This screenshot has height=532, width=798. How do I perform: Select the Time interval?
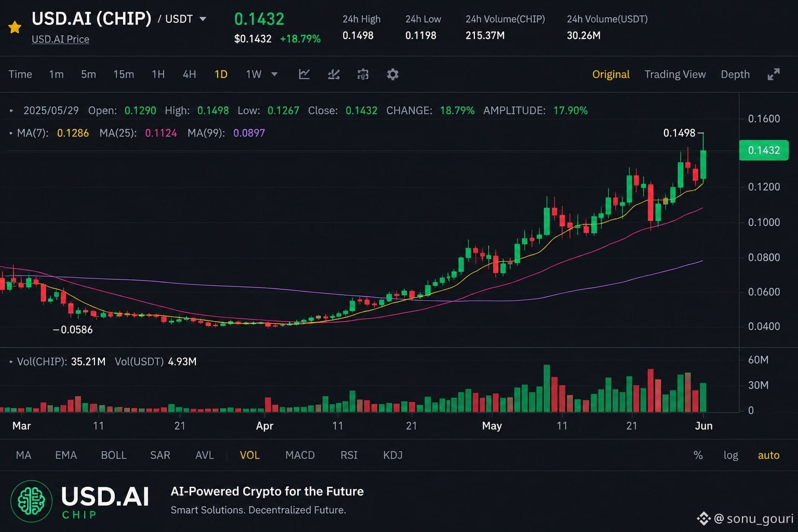coord(20,74)
